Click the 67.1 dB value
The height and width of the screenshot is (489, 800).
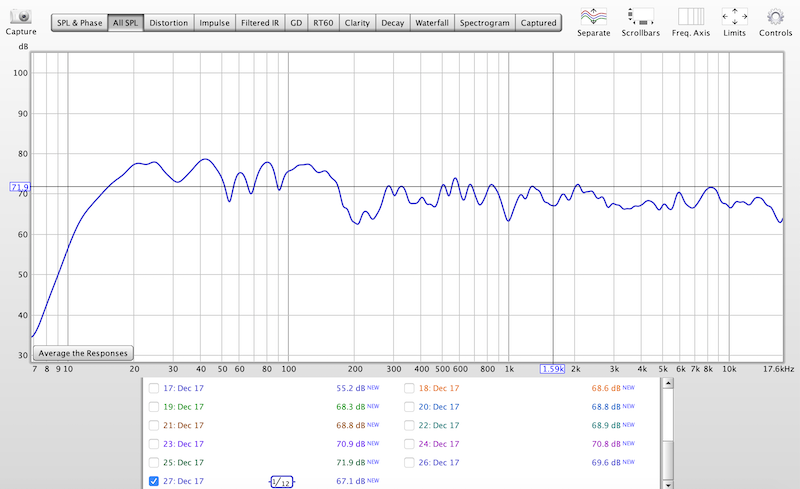click(351, 481)
